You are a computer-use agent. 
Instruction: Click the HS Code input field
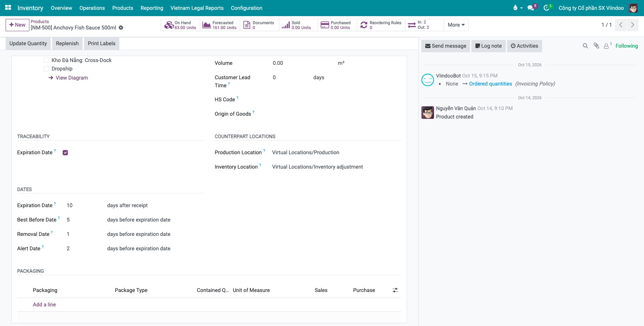tap(336, 100)
